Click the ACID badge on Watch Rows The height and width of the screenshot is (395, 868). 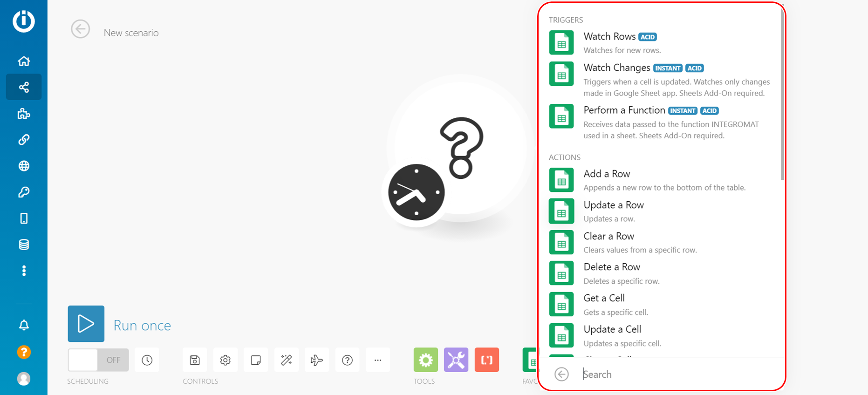pyautogui.click(x=648, y=37)
